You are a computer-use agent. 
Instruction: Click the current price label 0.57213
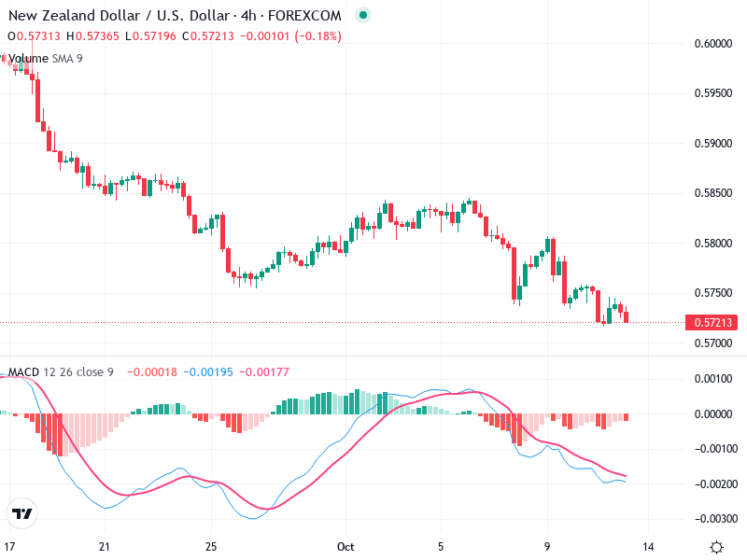coord(712,323)
